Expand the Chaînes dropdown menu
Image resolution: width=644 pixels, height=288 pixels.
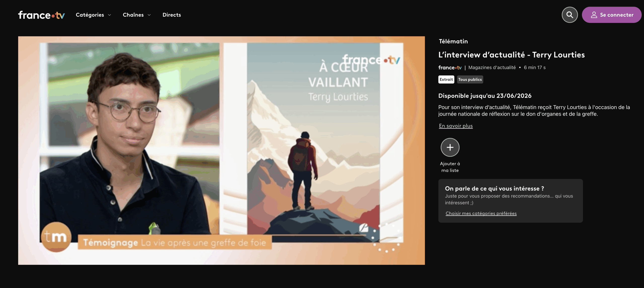click(137, 15)
